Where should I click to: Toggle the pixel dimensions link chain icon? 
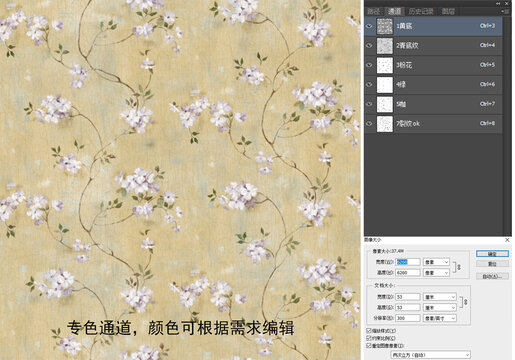point(459,267)
